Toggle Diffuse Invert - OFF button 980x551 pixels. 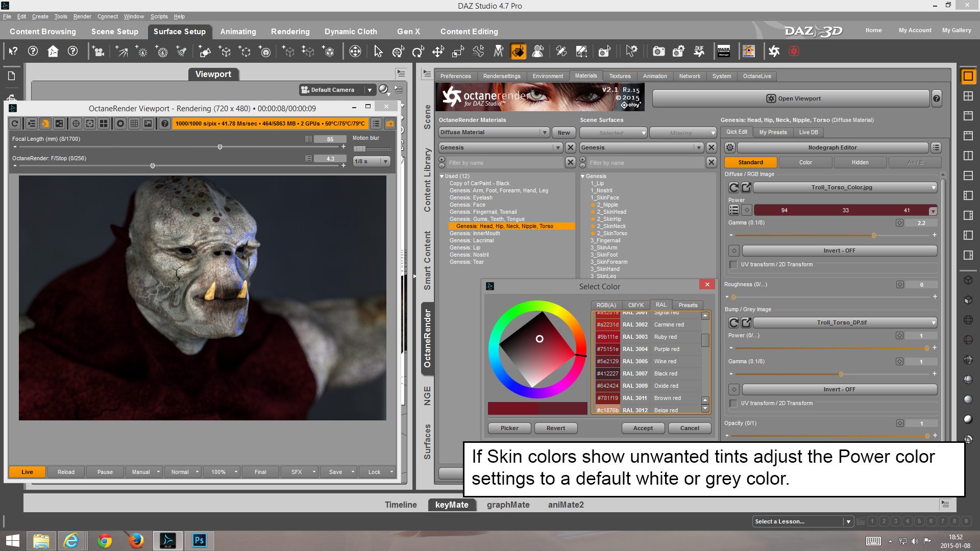[839, 251]
